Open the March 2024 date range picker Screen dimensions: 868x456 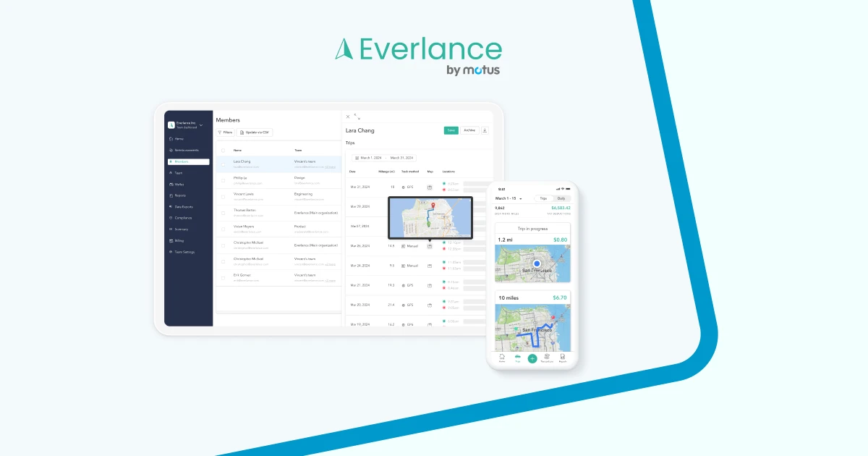384,157
